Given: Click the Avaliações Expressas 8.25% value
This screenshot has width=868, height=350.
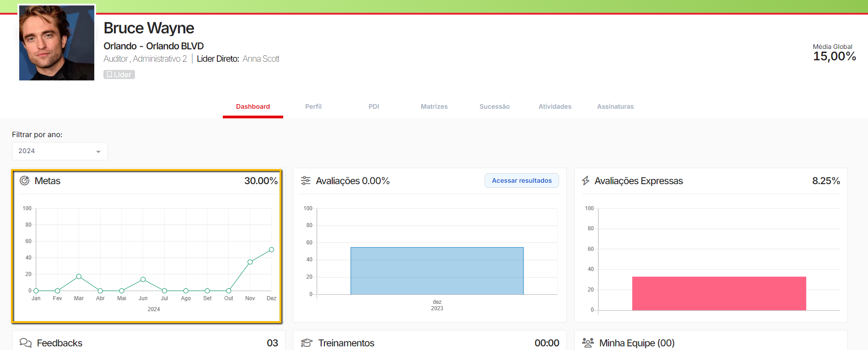Looking at the screenshot, I should [826, 181].
